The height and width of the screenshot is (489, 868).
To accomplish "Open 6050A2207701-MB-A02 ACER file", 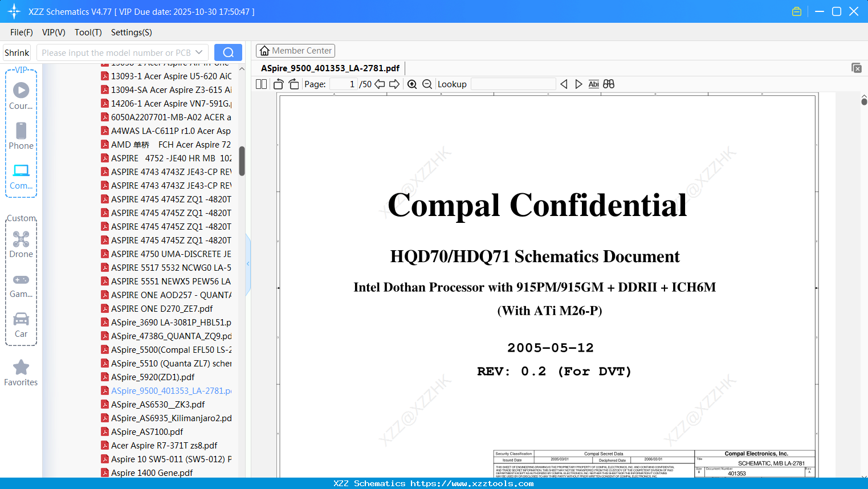I will tap(166, 117).
